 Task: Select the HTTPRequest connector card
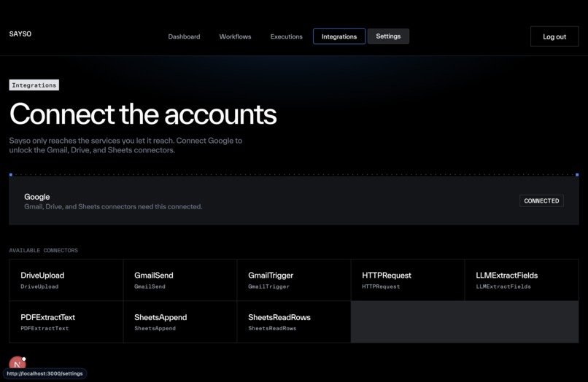pyautogui.click(x=408, y=280)
